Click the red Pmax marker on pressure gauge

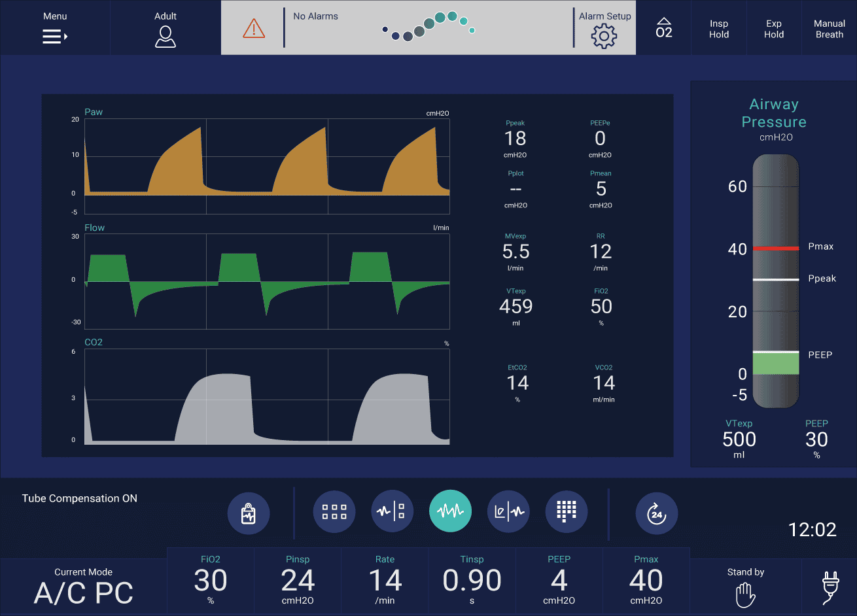click(x=775, y=248)
